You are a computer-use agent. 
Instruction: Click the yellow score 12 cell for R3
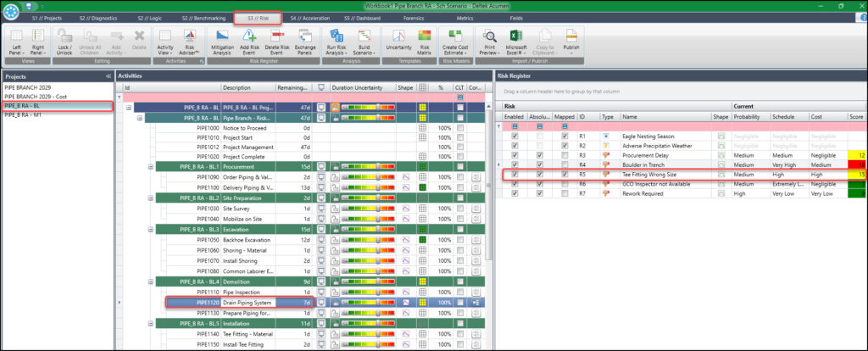856,155
